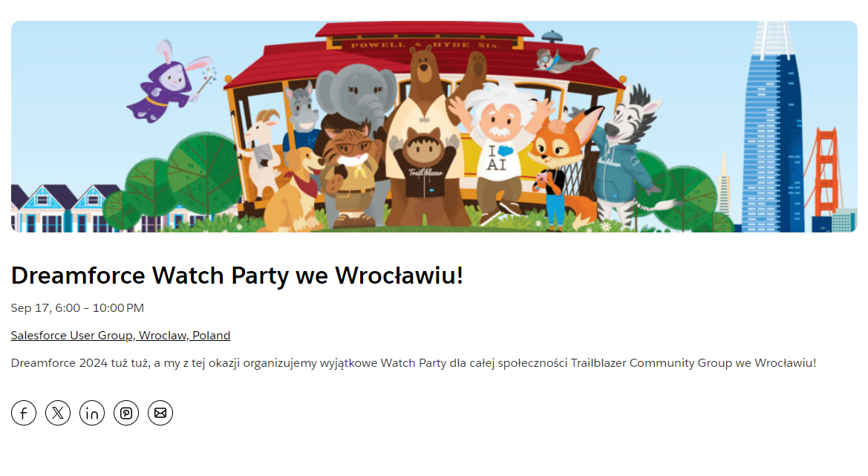The width and height of the screenshot is (868, 476).
Task: Click the Dreamforce 2024 event description text
Action: point(414,363)
